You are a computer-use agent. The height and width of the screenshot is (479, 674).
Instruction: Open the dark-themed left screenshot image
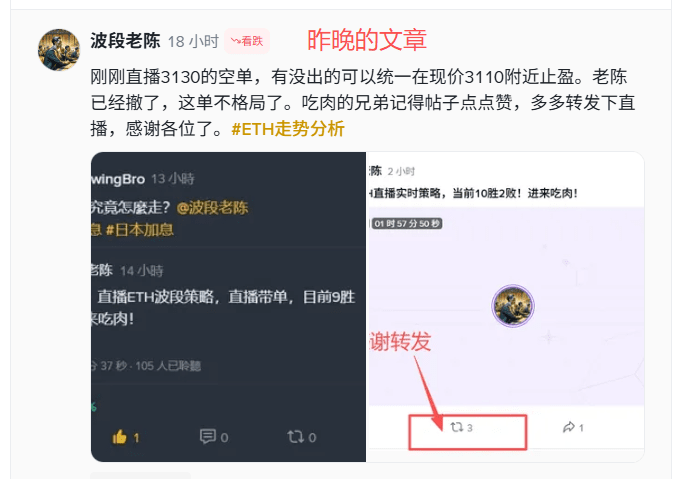pos(228,307)
